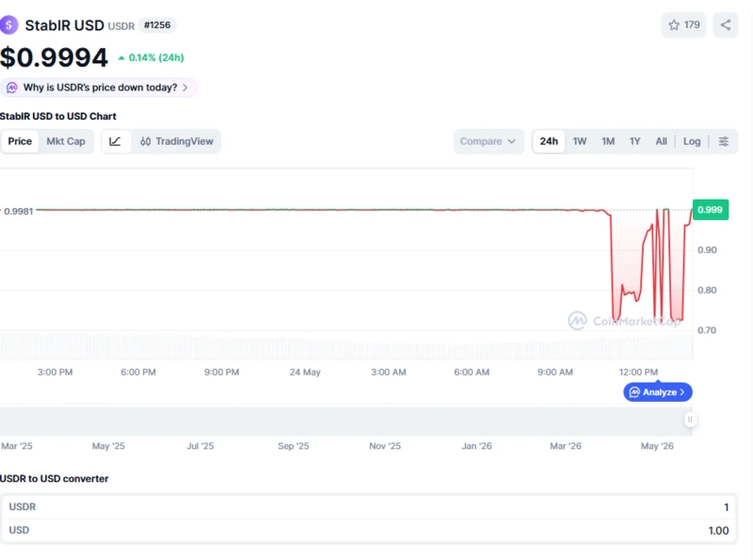
Task: Click the 0.999 current price label
Action: tap(711, 209)
